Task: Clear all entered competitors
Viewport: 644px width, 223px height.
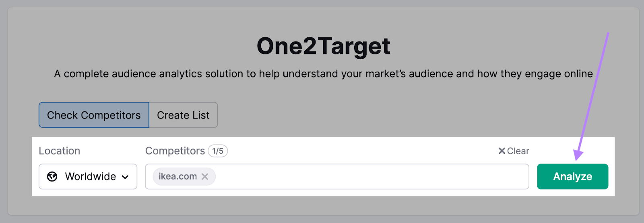Action: click(x=514, y=151)
